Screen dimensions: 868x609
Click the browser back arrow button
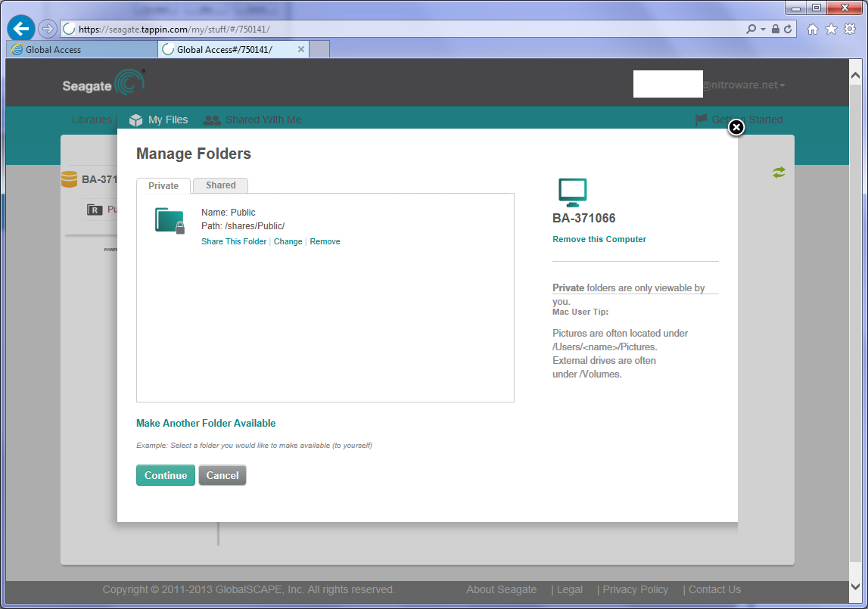click(21, 29)
